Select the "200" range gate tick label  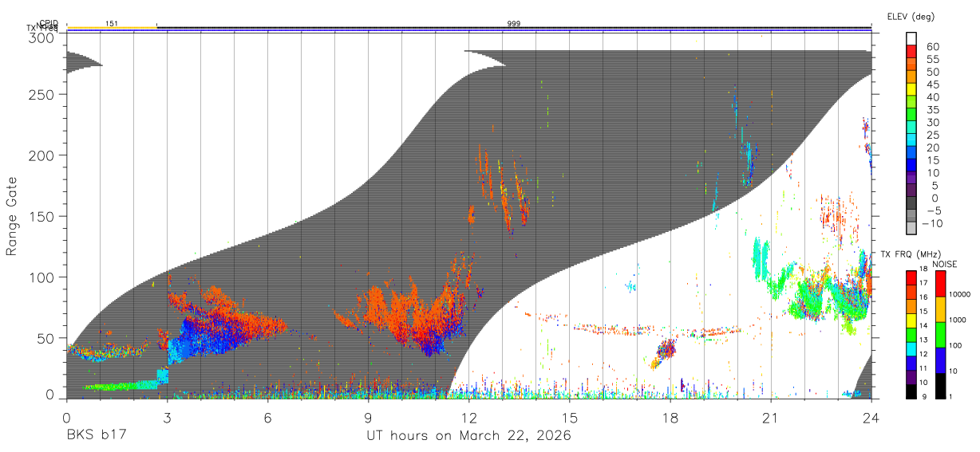tap(42, 155)
